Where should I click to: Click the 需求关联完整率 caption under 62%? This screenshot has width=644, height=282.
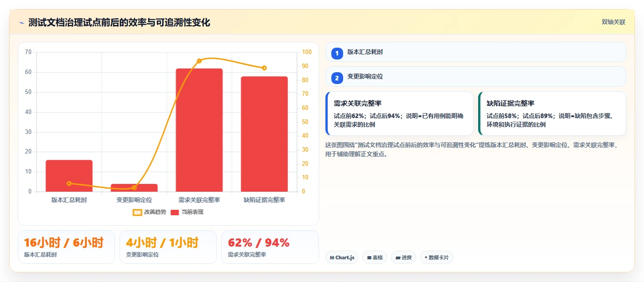tap(247, 255)
